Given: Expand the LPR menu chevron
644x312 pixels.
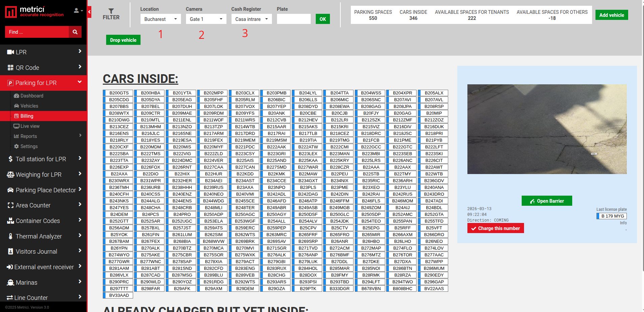Looking at the screenshot, I should pos(80,51).
